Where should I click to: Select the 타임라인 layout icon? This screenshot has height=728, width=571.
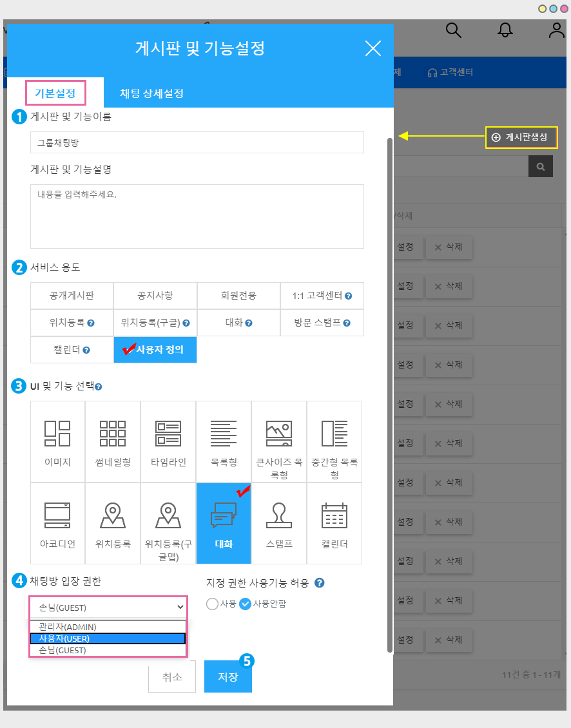[x=168, y=434]
